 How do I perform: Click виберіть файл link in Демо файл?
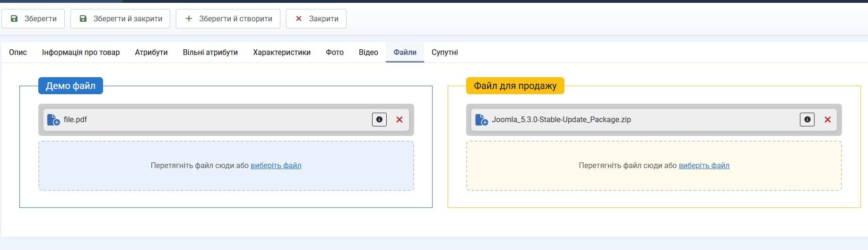pos(276,166)
